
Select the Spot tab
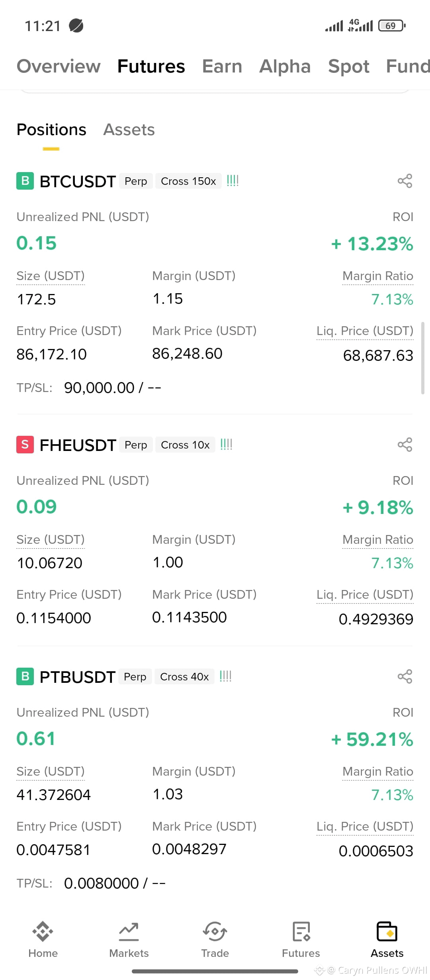349,66
